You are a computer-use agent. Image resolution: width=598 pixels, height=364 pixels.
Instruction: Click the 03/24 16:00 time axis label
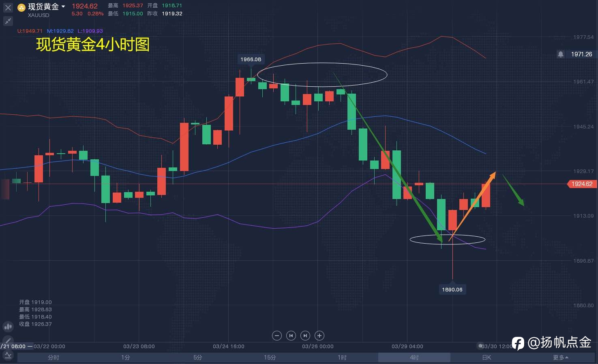229,346
